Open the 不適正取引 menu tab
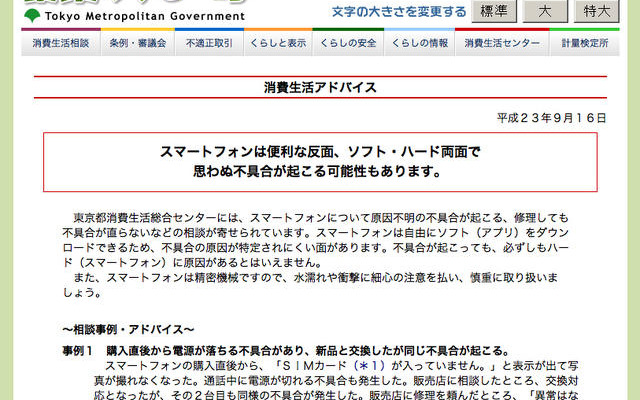640x400 pixels. tap(209, 43)
